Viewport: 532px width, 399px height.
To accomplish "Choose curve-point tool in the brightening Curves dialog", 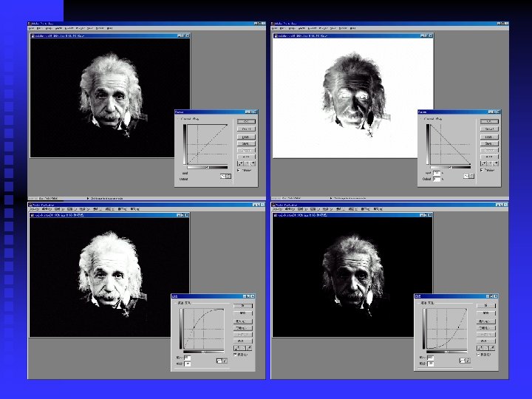I will 219,361.
